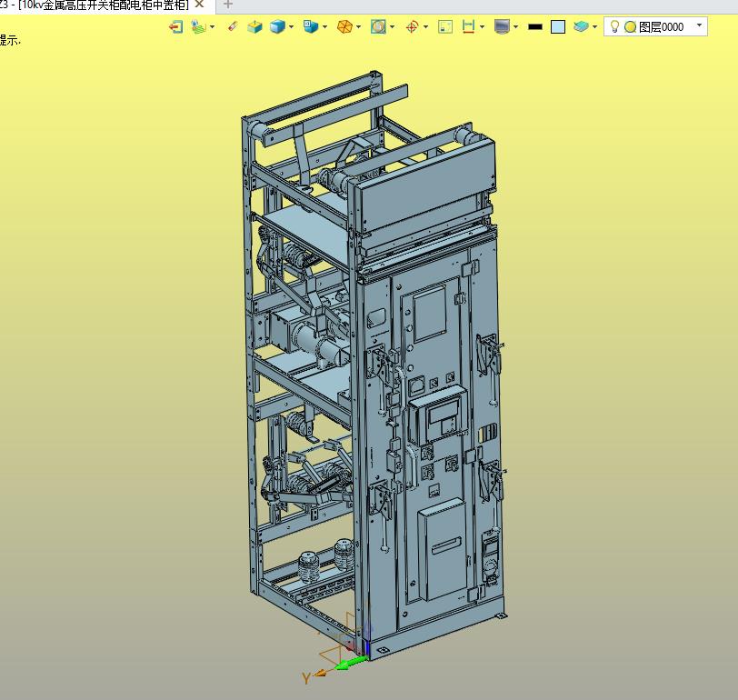Toggle the circular section view icon
This screenshot has width=738, height=700.
378,27
